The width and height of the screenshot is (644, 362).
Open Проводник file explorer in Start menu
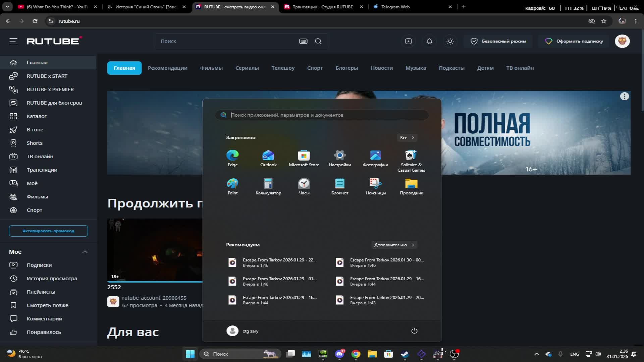411,186
